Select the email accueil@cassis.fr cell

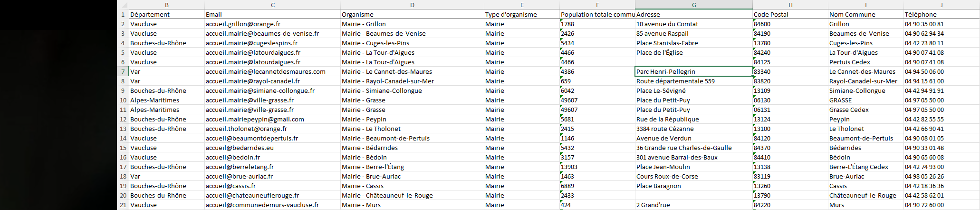(272, 186)
